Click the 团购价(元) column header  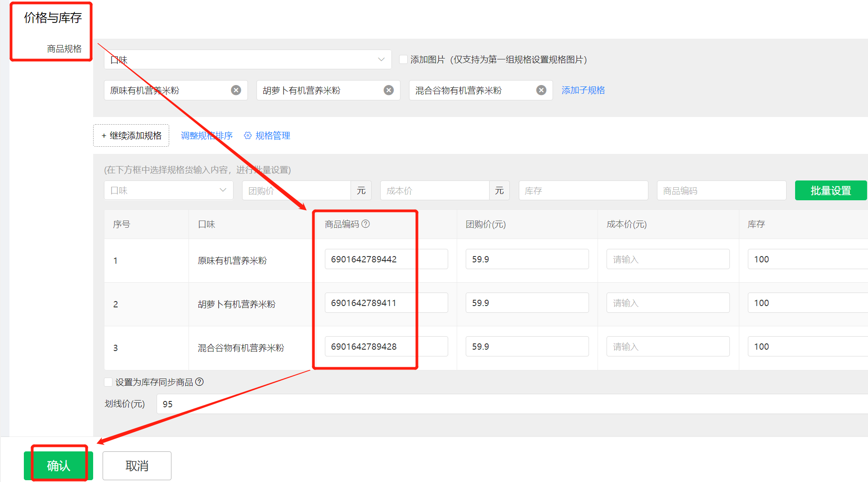point(486,224)
